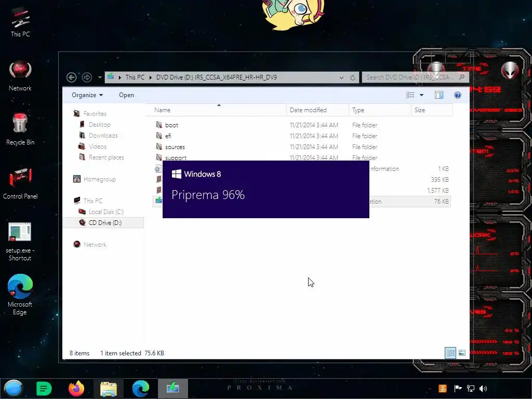Open the recent locations dropdown arrow
Screen dimensions: 532x399
100,78
